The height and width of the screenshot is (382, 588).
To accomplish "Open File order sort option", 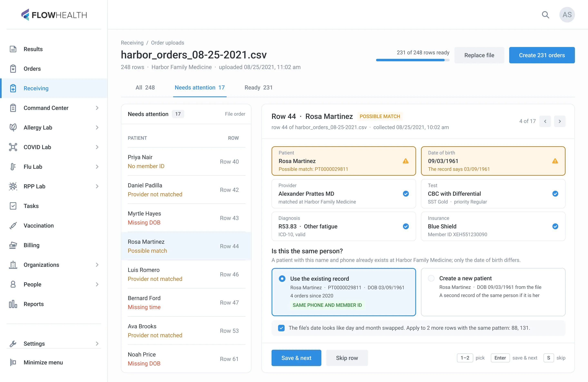I will point(235,114).
